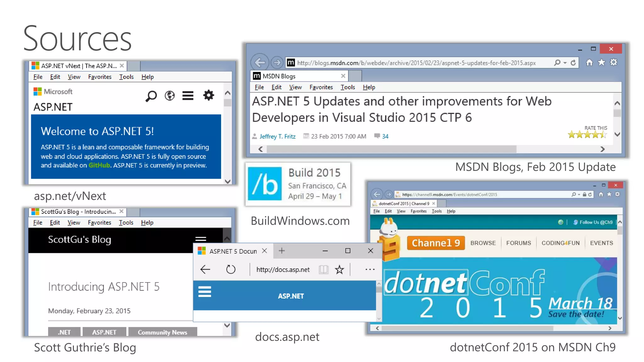The height and width of the screenshot is (362, 644).
Task: Click FORUMS on Channel 9 navigation
Action: coord(519,243)
